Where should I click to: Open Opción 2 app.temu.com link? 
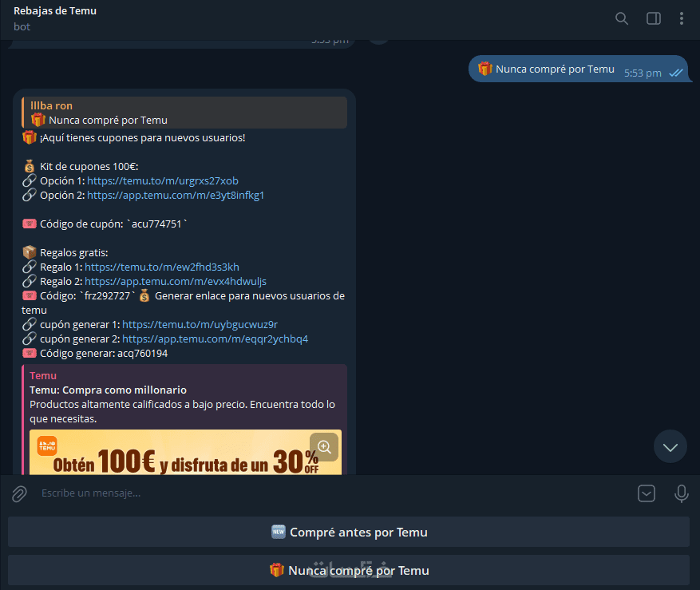coord(176,195)
